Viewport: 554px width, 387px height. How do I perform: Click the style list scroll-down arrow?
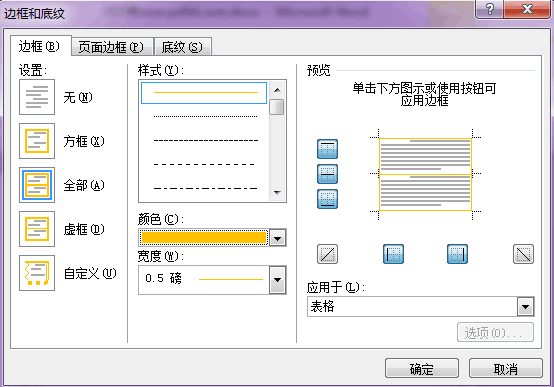point(277,193)
